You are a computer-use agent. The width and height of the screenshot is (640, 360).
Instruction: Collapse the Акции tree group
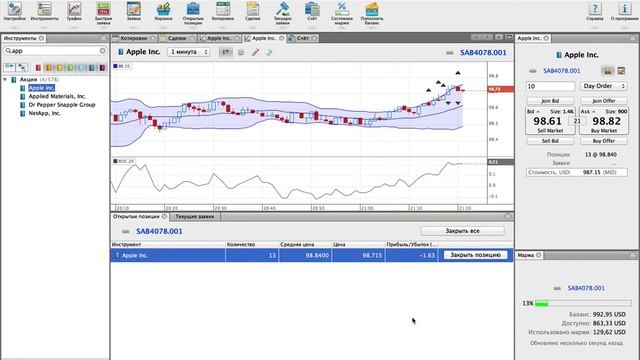(x=5, y=80)
